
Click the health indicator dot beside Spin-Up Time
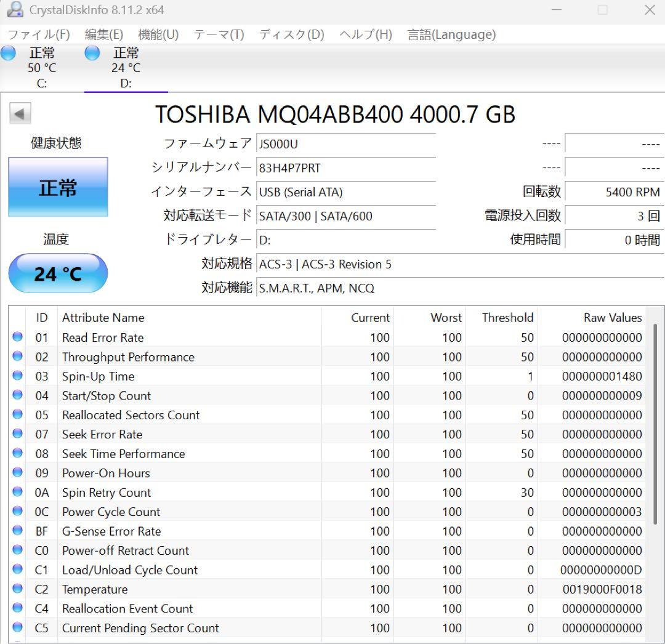coord(17,376)
